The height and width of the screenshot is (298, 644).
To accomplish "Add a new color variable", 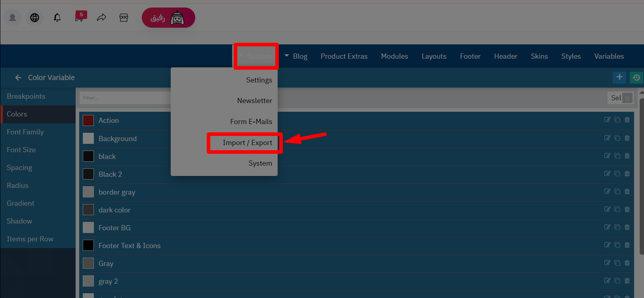I will 619,77.
